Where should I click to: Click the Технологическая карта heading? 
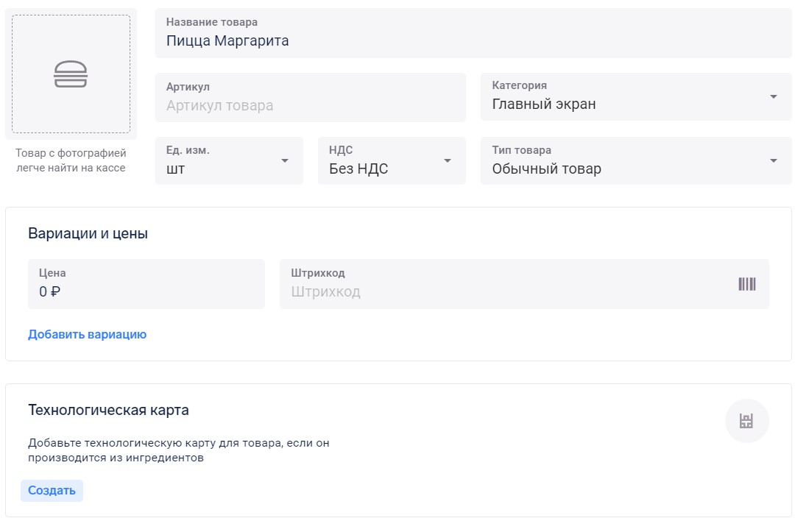(x=108, y=411)
